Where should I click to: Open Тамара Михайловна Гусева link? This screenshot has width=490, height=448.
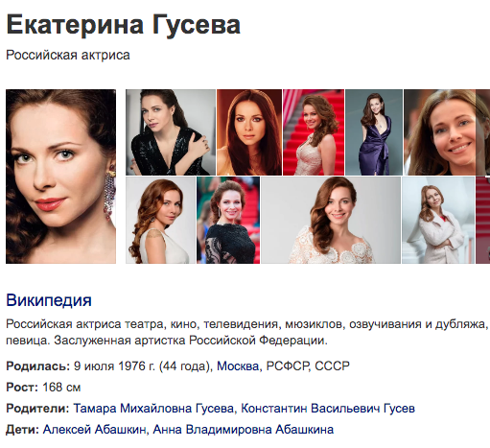[x=153, y=409]
